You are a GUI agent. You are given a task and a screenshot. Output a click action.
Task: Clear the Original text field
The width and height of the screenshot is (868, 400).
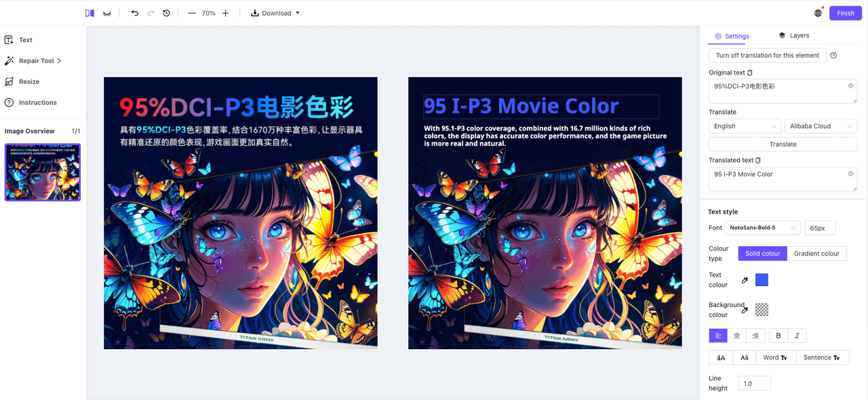pos(850,86)
